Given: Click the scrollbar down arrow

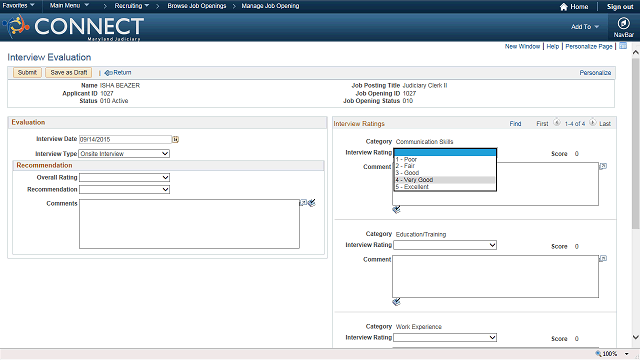Looking at the screenshot, I should pyautogui.click(x=636, y=337).
